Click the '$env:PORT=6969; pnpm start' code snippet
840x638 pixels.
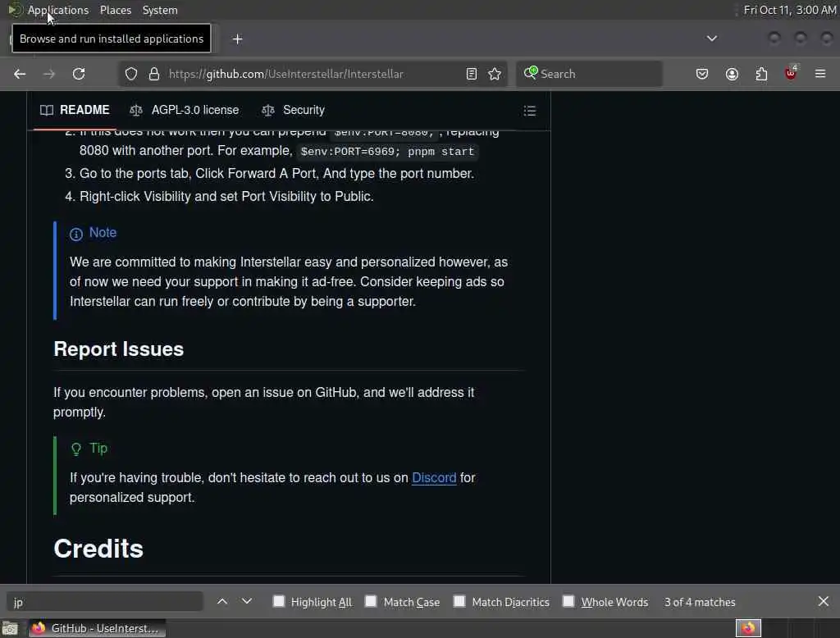click(x=387, y=152)
